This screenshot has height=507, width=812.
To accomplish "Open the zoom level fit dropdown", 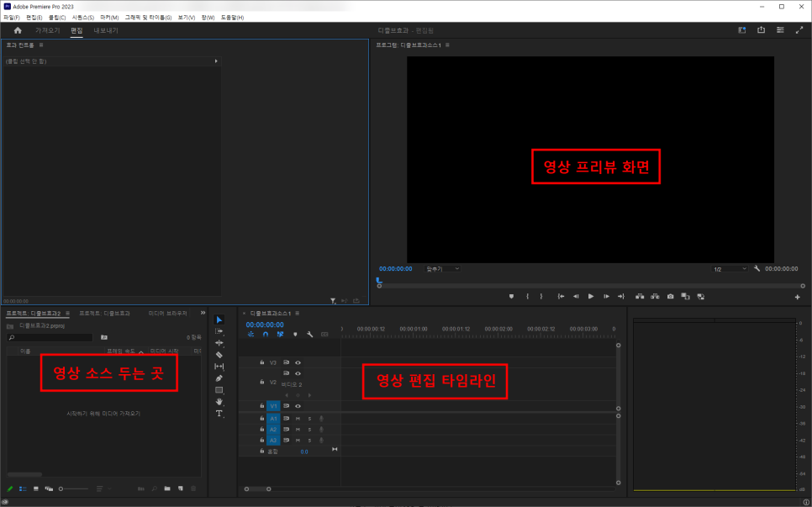I will (443, 269).
